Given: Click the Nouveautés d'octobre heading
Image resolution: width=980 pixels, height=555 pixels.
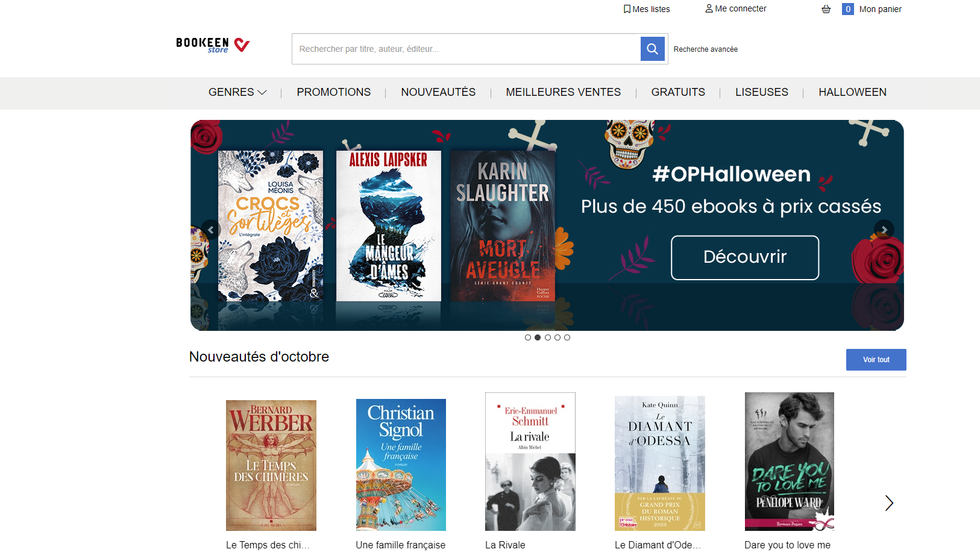Looking at the screenshot, I should [259, 357].
